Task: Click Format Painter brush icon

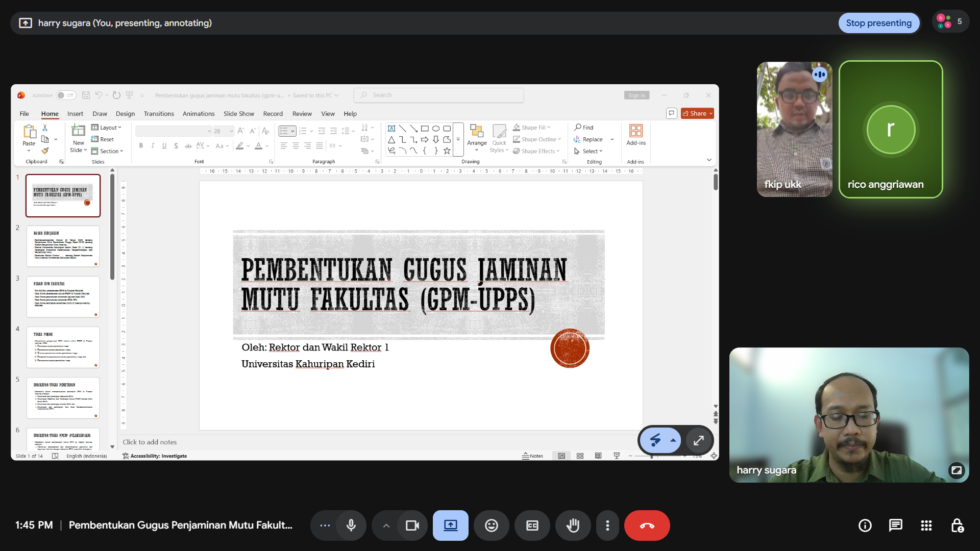Action: coord(45,151)
